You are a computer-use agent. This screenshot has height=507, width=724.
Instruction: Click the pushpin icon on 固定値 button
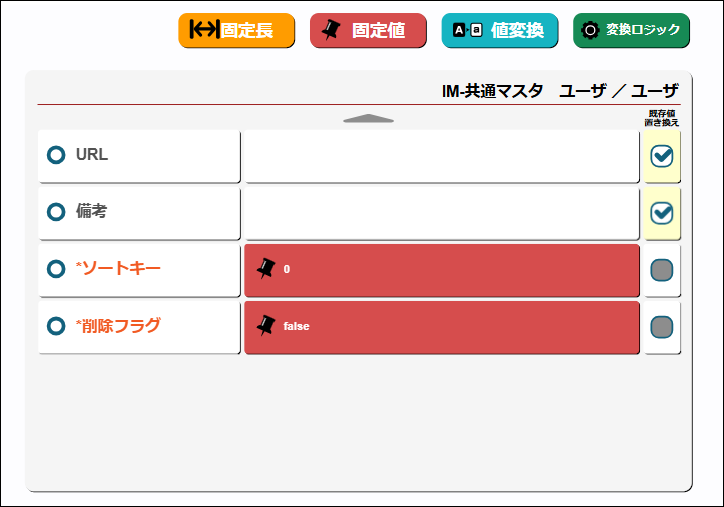(331, 31)
